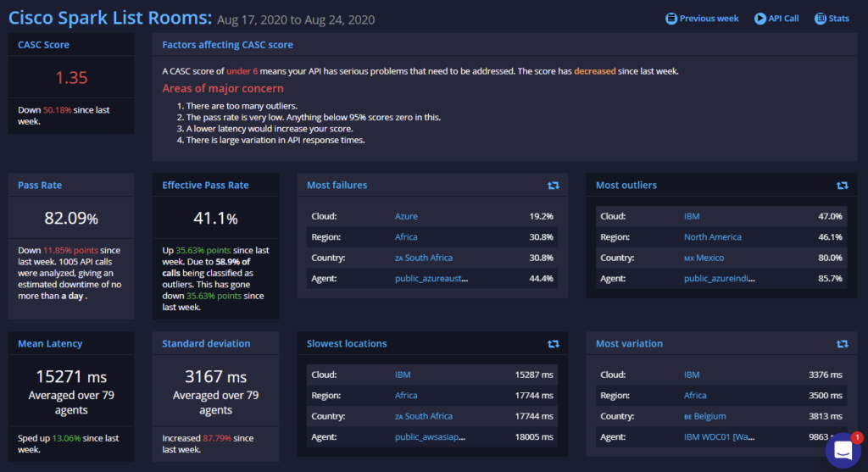
Task: Click the Most variation panel title
Action: 629,344
